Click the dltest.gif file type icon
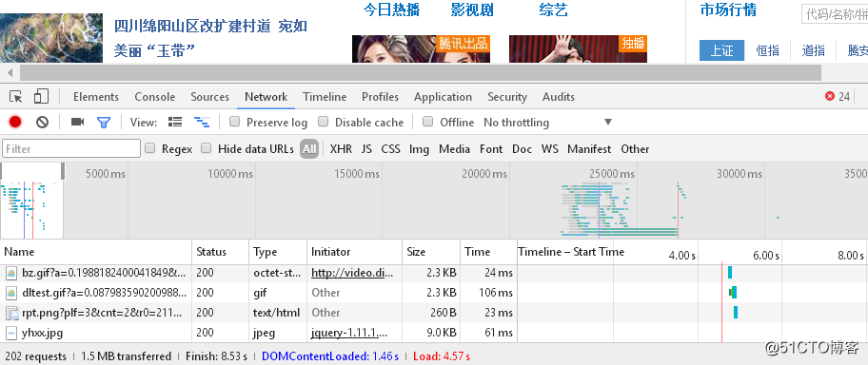 [11, 293]
